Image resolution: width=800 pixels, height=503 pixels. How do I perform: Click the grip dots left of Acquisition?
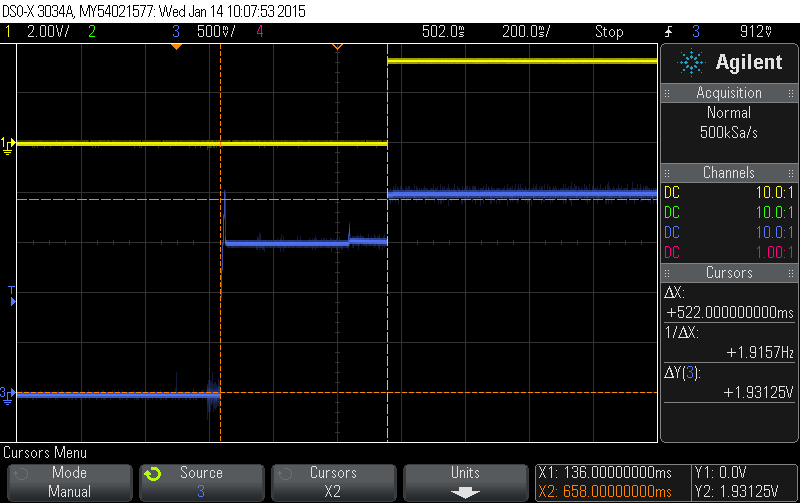pyautogui.click(x=667, y=93)
